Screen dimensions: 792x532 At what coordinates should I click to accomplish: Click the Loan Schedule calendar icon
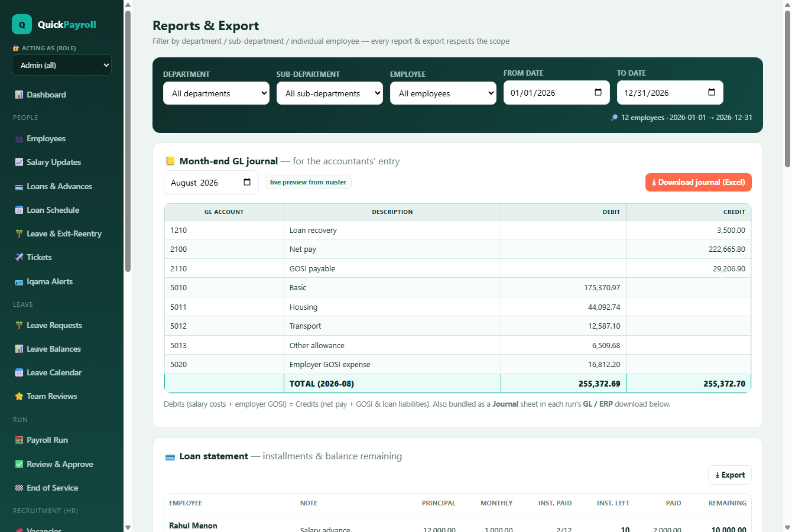tap(19, 210)
